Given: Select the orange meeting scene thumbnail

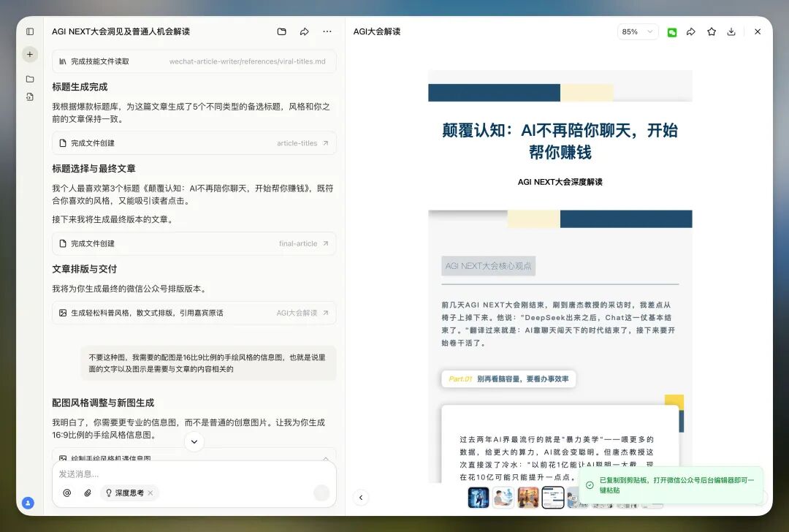Looking at the screenshot, I should (528, 497).
